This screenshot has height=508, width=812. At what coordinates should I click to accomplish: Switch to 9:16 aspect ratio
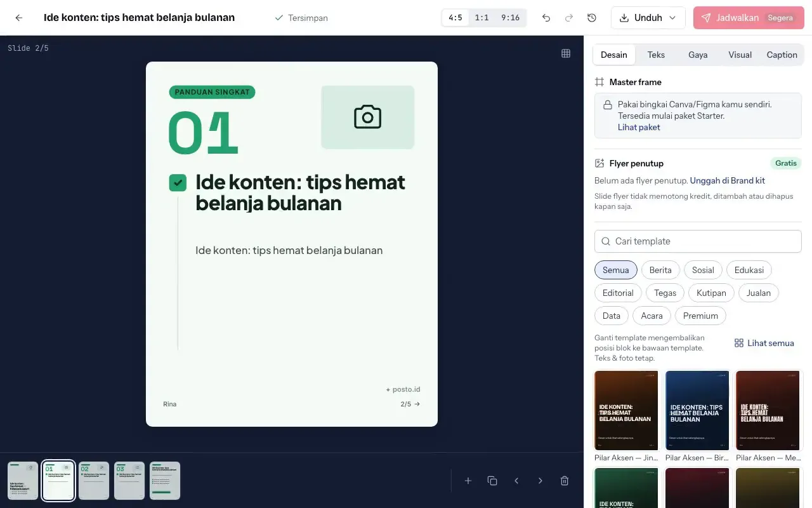(x=510, y=18)
